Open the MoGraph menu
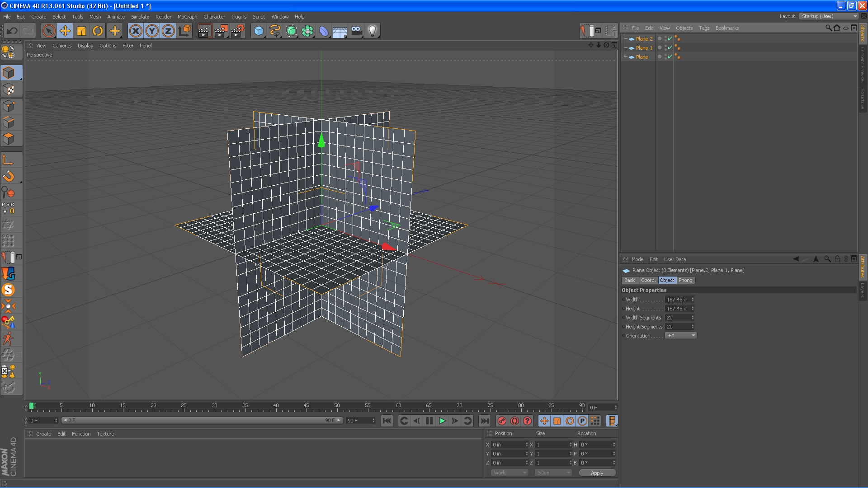The height and width of the screenshot is (488, 868). pos(187,17)
